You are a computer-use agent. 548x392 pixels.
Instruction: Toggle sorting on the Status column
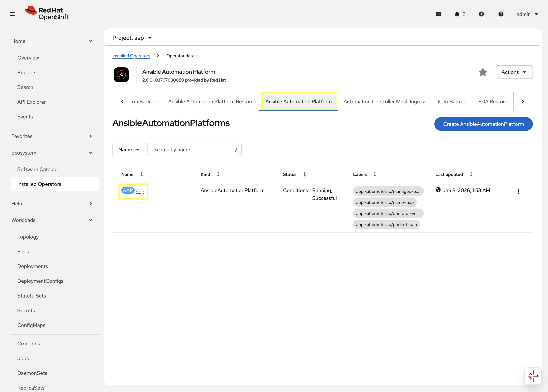tap(304, 174)
